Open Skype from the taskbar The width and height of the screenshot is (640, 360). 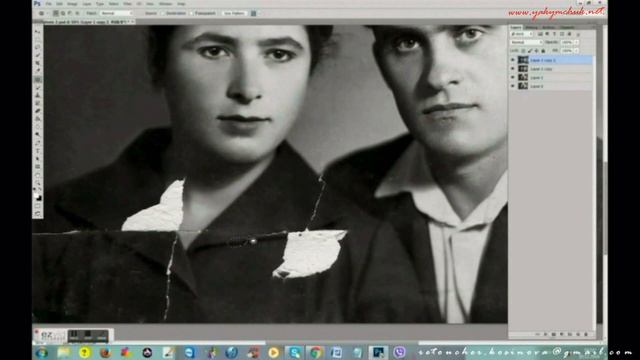[x=294, y=352]
